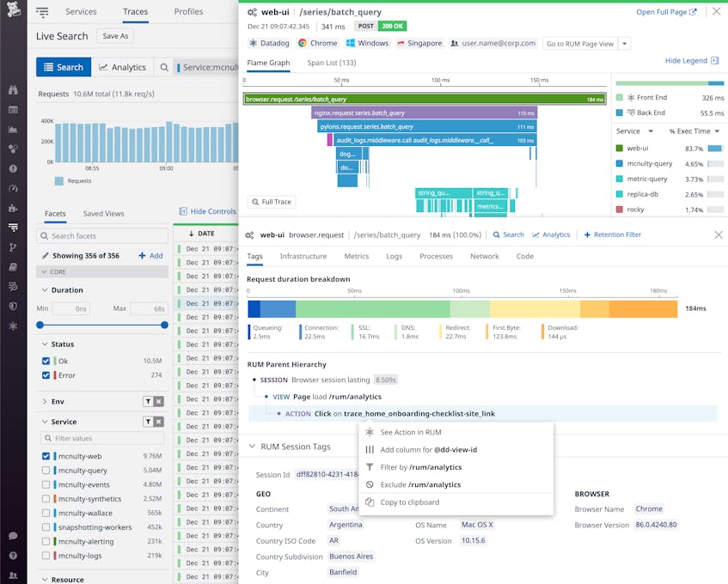Click the Copy to clipboard icon
The width and height of the screenshot is (728, 584).
[370, 502]
